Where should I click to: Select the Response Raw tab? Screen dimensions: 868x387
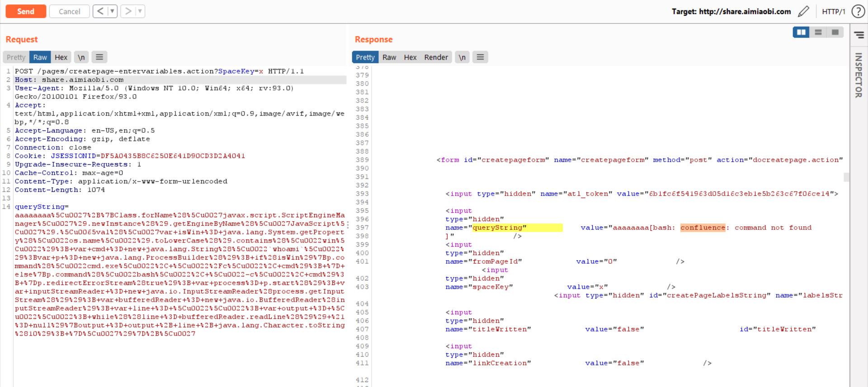(389, 57)
